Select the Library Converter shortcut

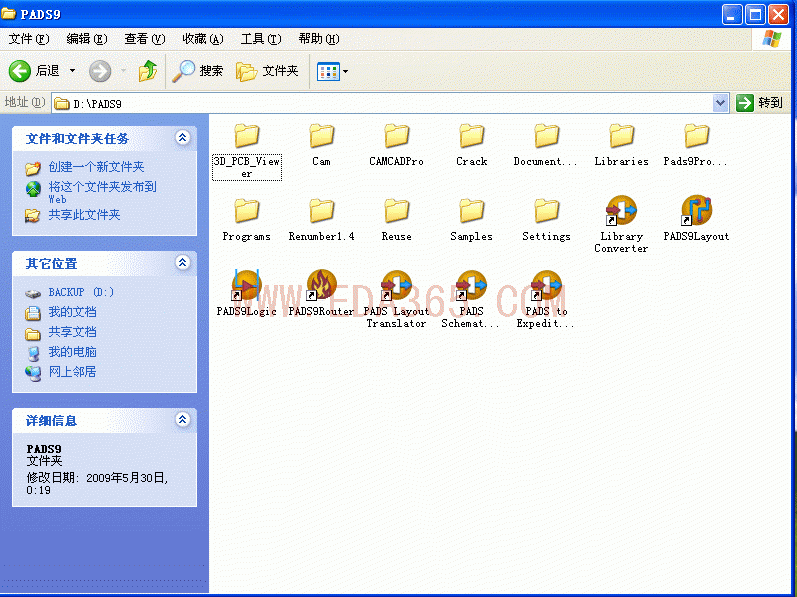(621, 225)
